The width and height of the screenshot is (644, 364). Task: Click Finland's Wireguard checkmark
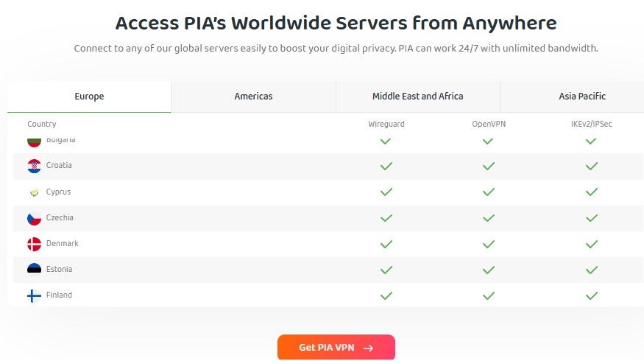click(386, 295)
